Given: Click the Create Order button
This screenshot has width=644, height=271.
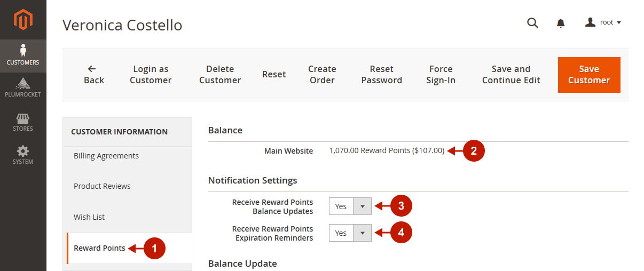Looking at the screenshot, I should click(322, 75).
